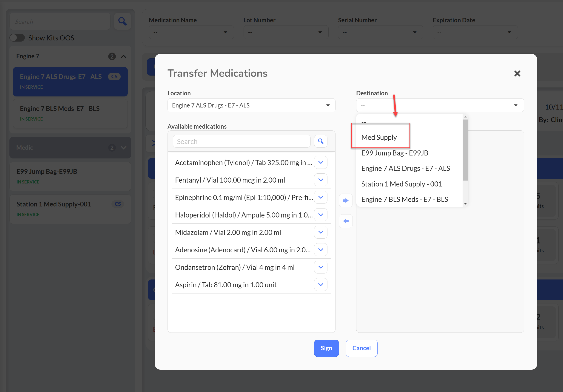563x392 pixels.
Task: Click the available medications Search field
Action: click(x=242, y=141)
